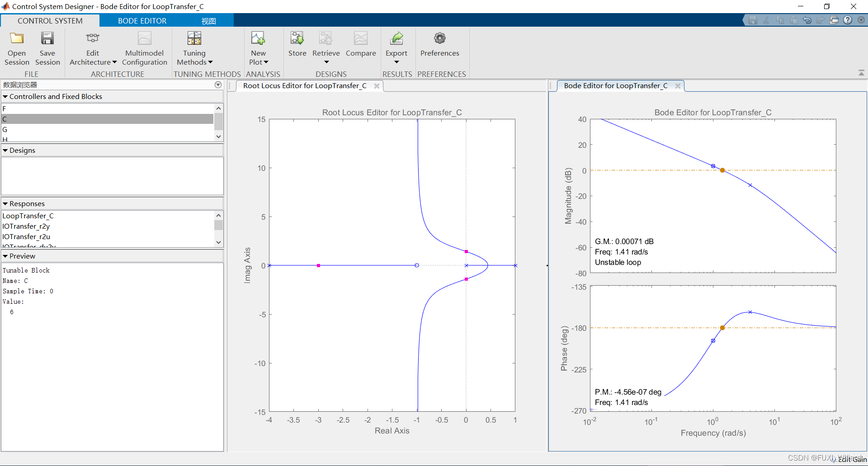Switch to the CONTROL SYSTEM tab
This screenshot has width=868, height=466.
point(50,21)
